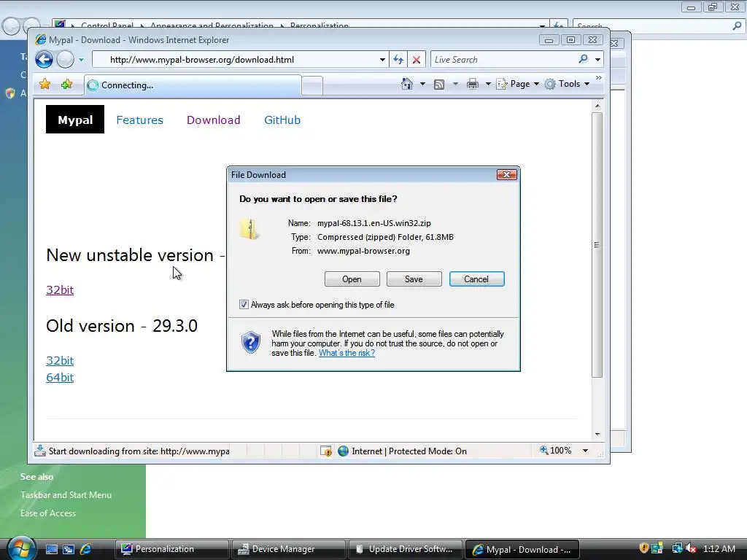The height and width of the screenshot is (560, 747).
Task: Click the Live Search magnifier icon
Action: (583, 59)
